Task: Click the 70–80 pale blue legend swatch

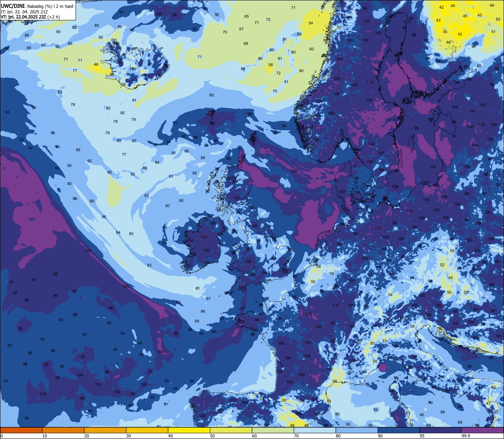Action: [x=315, y=430]
